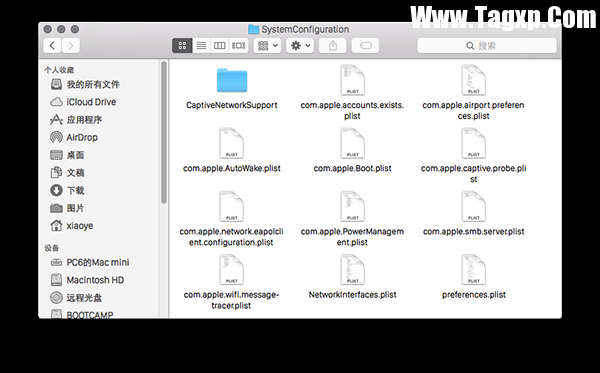Open the arrange items dropdown

tap(267, 46)
